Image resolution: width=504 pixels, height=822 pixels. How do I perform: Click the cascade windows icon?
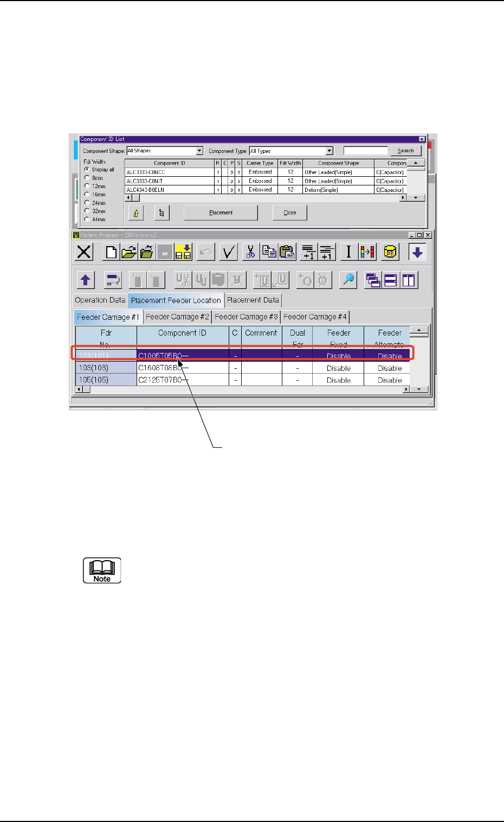pyautogui.click(x=373, y=280)
